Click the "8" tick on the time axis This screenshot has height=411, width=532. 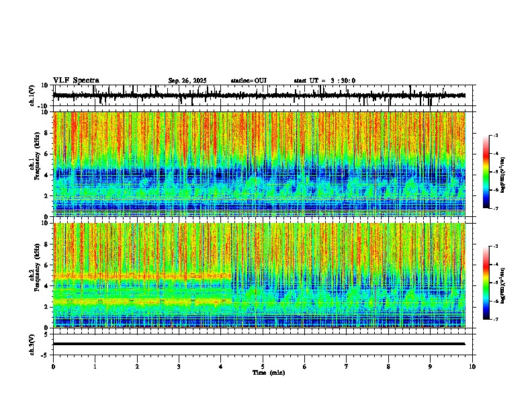point(388,367)
